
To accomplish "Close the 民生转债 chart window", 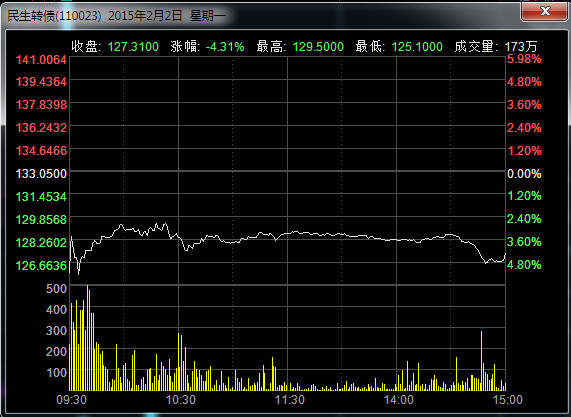I will click(x=545, y=12).
